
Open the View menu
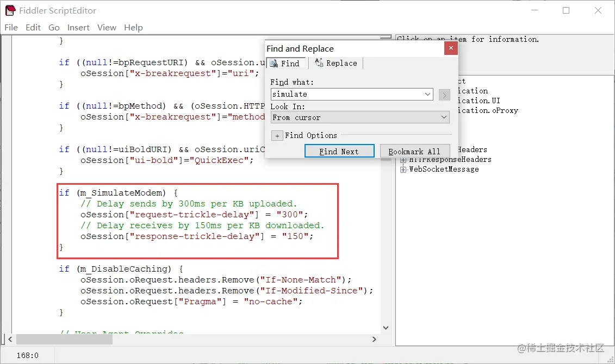107,27
